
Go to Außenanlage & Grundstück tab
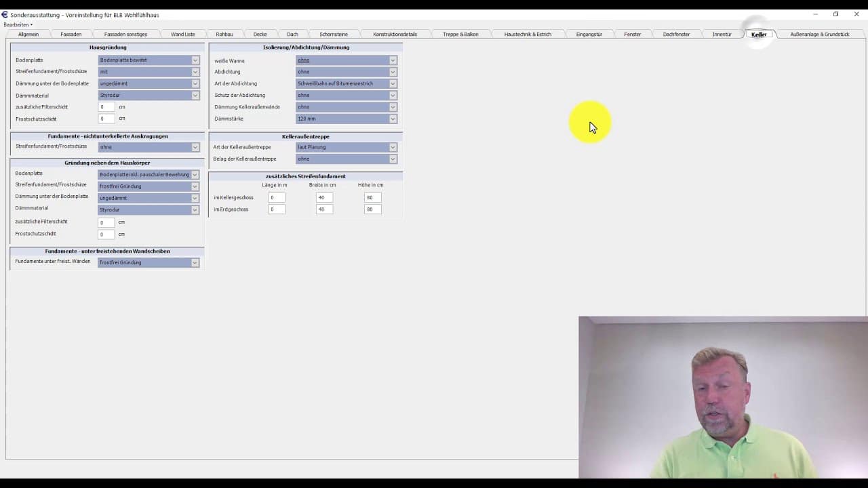(x=819, y=34)
